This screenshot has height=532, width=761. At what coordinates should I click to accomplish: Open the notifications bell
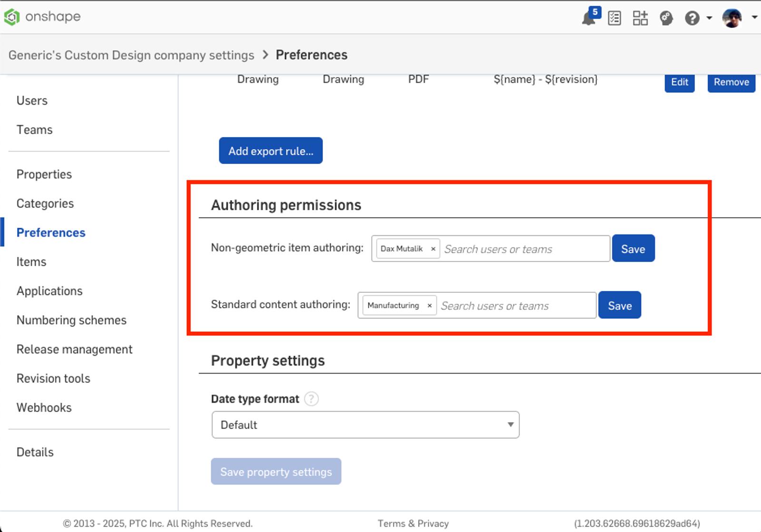coord(588,18)
